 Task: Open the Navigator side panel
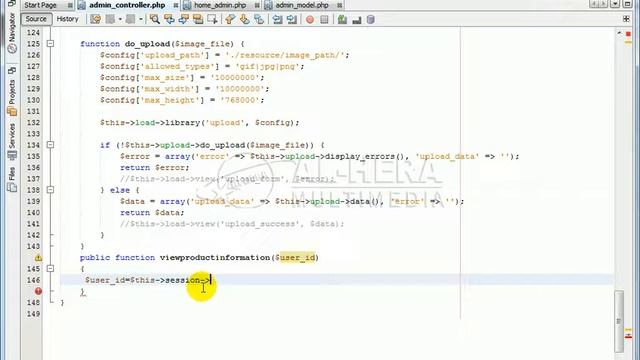(12, 33)
